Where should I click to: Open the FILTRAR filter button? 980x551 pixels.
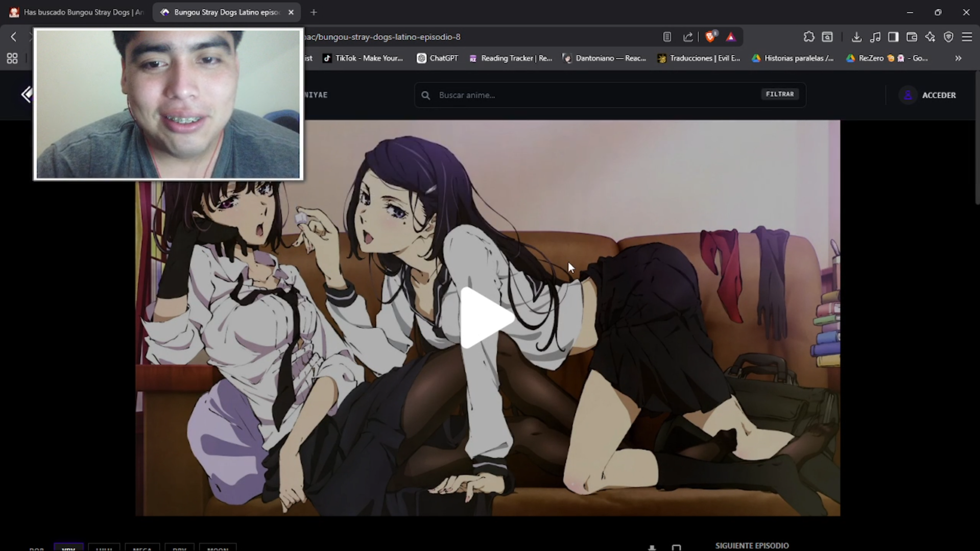[x=780, y=94]
